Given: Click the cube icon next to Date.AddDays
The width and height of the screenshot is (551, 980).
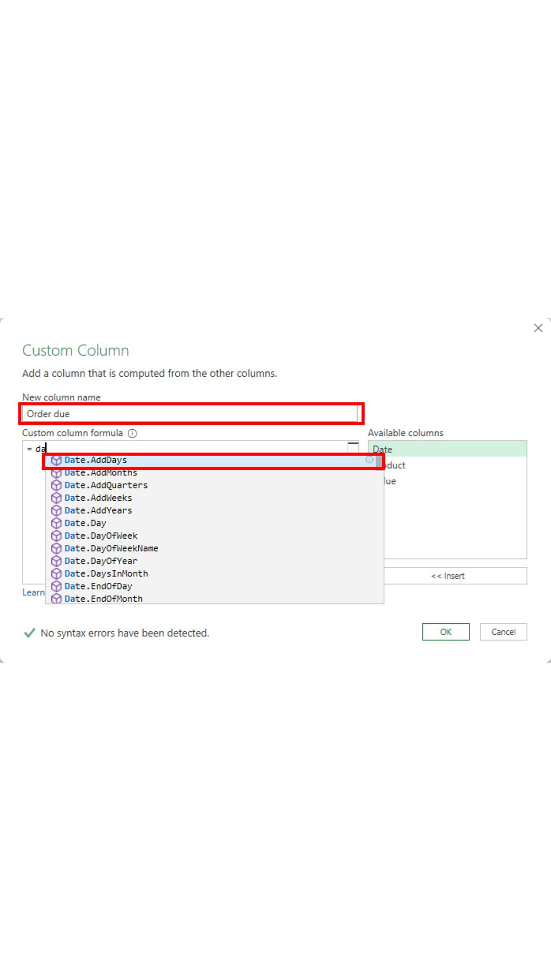Looking at the screenshot, I should point(56,460).
